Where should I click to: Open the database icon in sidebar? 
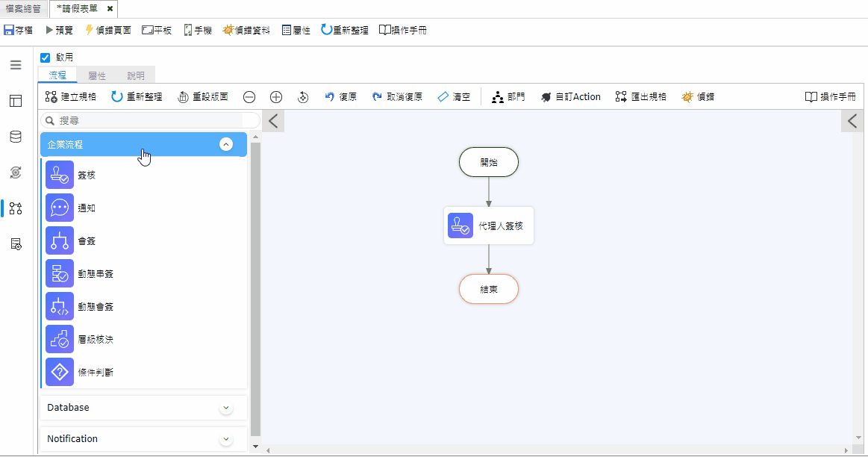click(16, 137)
